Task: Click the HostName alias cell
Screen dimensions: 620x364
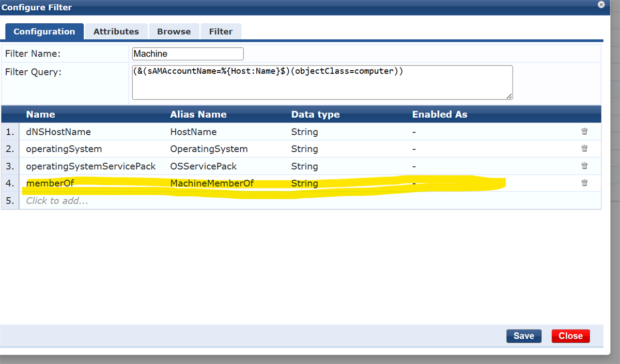Action: pos(193,132)
